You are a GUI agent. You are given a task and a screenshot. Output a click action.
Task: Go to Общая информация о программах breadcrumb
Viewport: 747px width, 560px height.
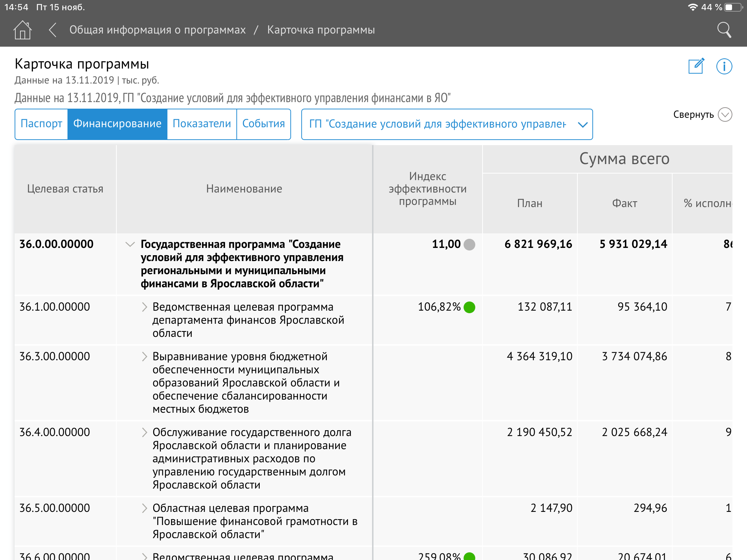coord(158,30)
